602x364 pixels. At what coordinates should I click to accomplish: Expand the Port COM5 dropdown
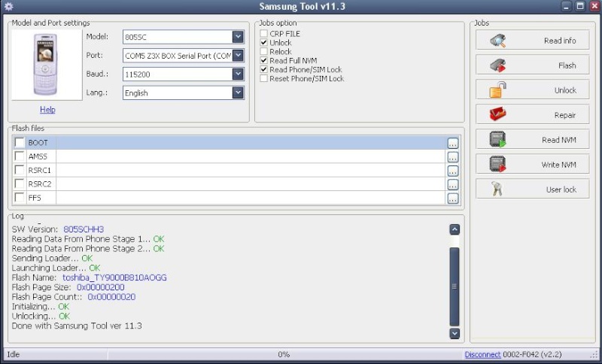[x=238, y=55]
